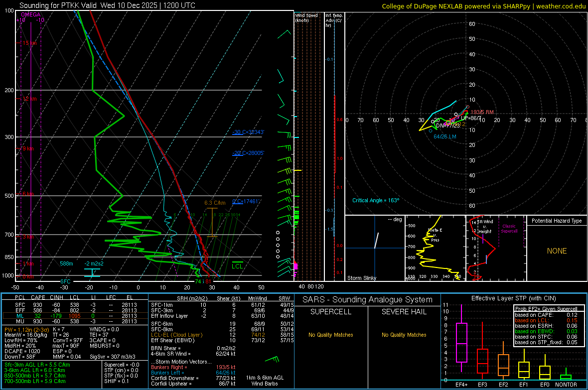Select the '588m' effective inflow base label
This screenshot has width=588, height=390.
66,263
